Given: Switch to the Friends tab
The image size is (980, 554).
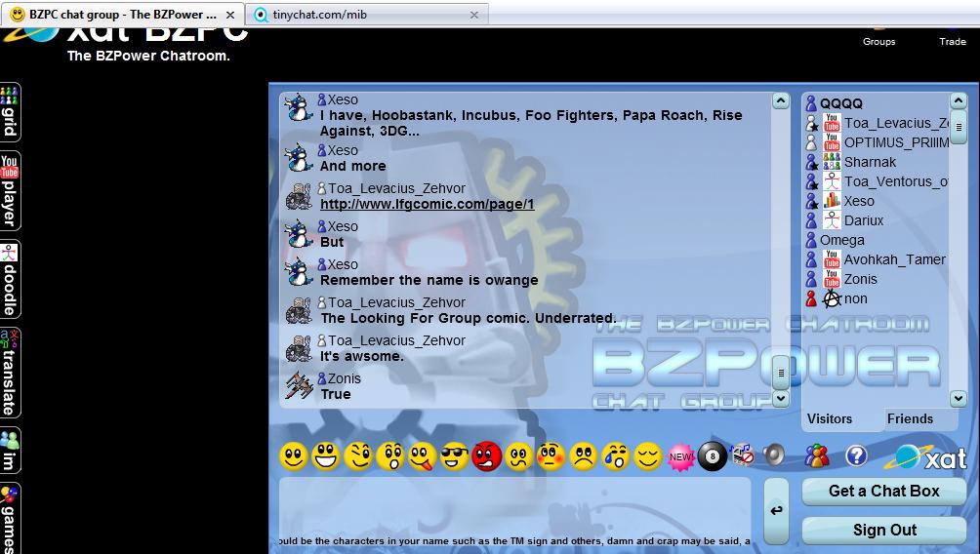Looking at the screenshot, I should tap(910, 418).
